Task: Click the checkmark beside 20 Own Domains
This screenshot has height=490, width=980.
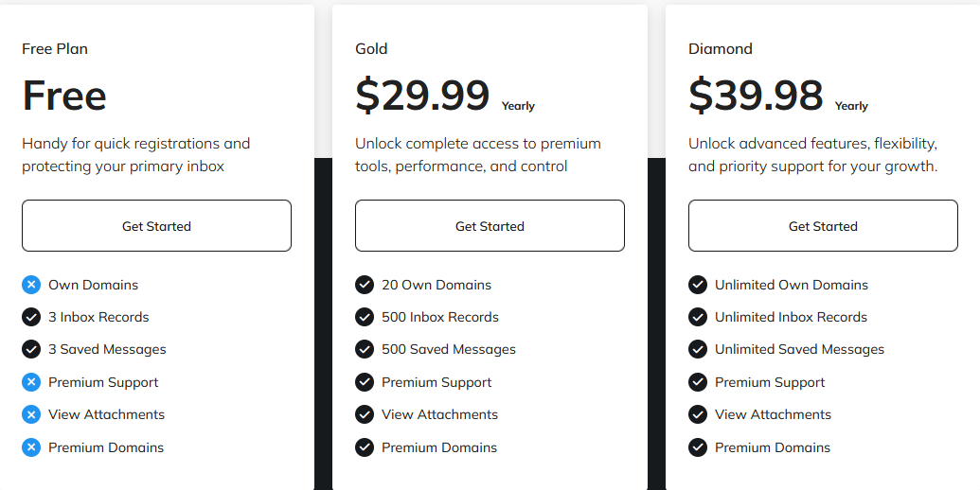Action: [365, 285]
